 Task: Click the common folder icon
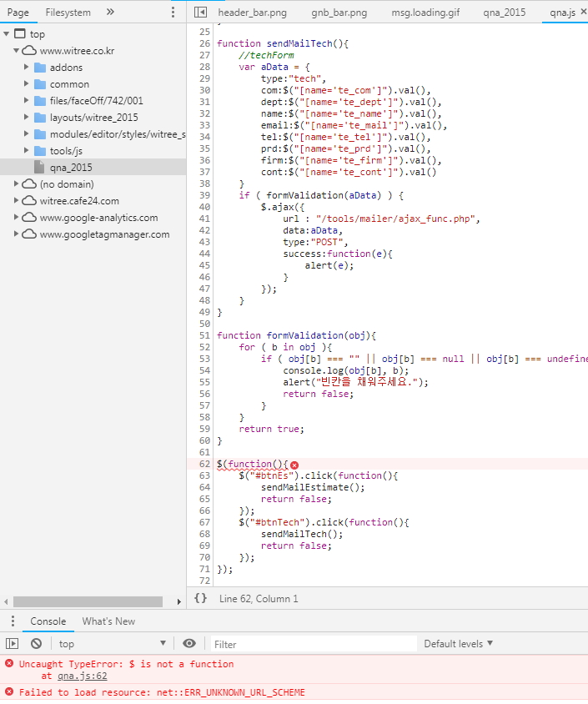pyautogui.click(x=40, y=84)
